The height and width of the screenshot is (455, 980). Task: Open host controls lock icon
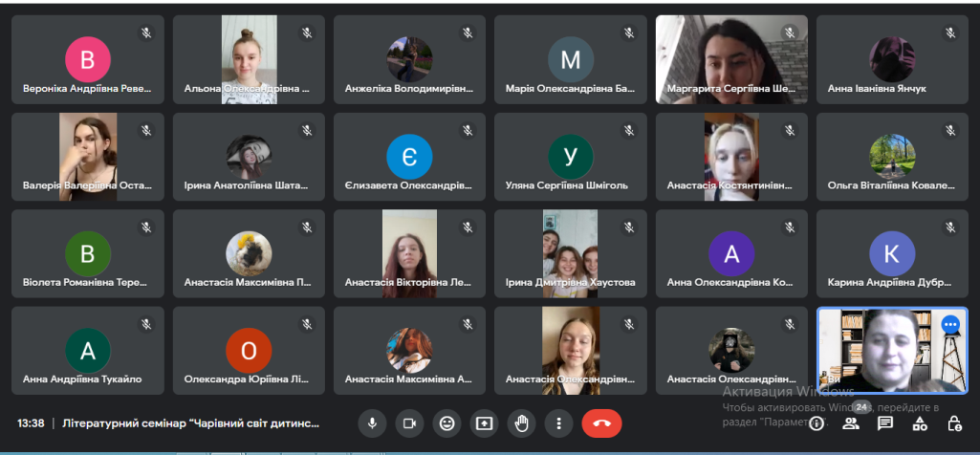pyautogui.click(x=954, y=423)
